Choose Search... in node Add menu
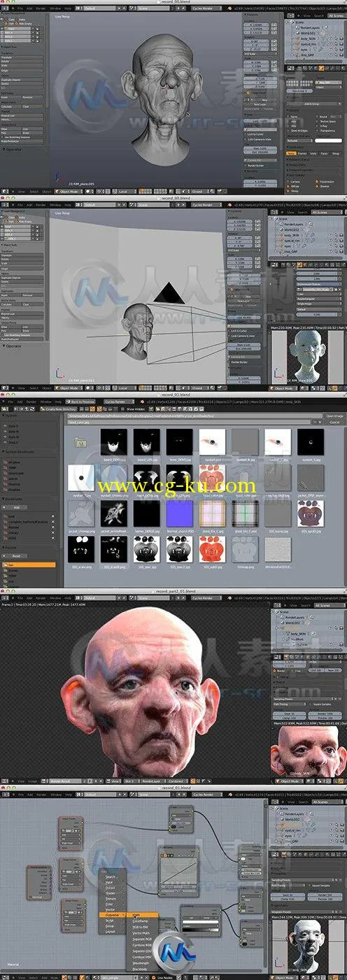Image resolution: width=347 pixels, height=980 pixels. 114,876
